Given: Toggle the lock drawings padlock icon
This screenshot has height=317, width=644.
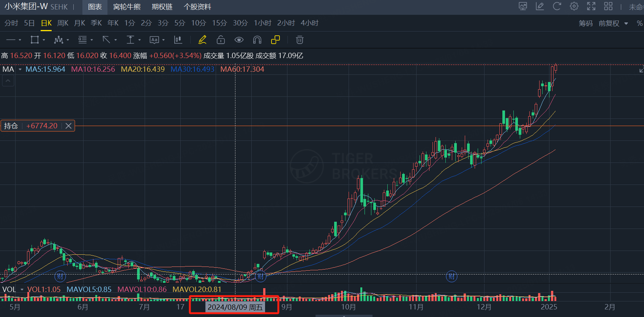Looking at the screenshot, I should point(221,40).
